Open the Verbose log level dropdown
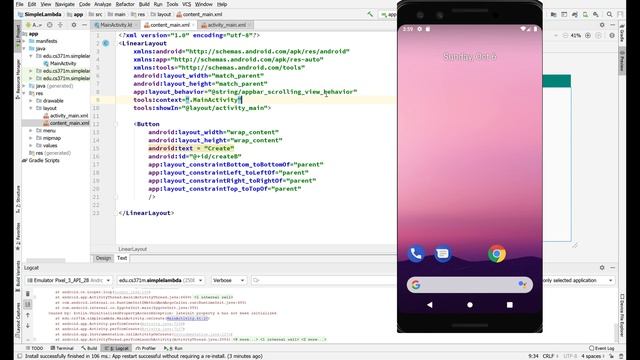Screen dimensions: 640x360 [x=228, y=280]
